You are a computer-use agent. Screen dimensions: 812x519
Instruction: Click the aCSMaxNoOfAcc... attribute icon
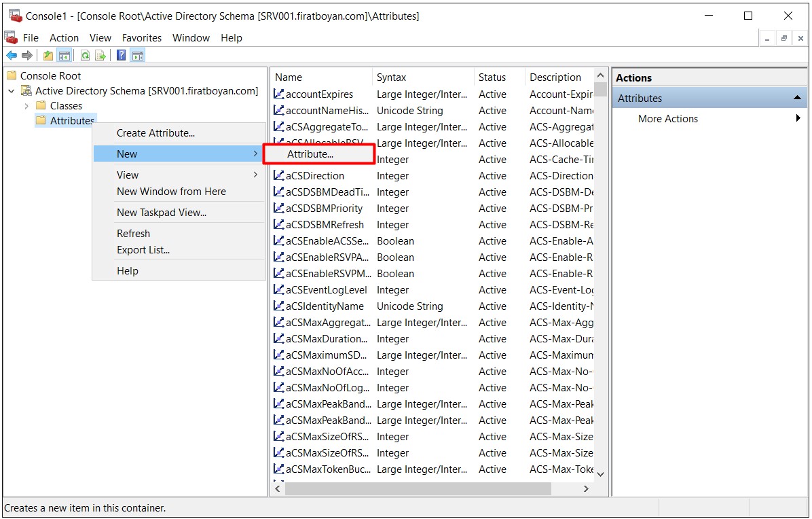(x=278, y=372)
